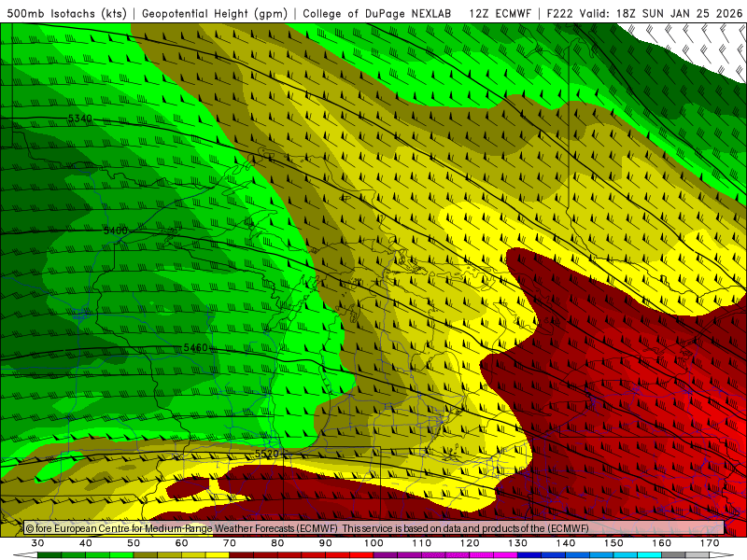Select the magenta swatch just before 130
Screen dimensions: 747x560
click(505, 555)
